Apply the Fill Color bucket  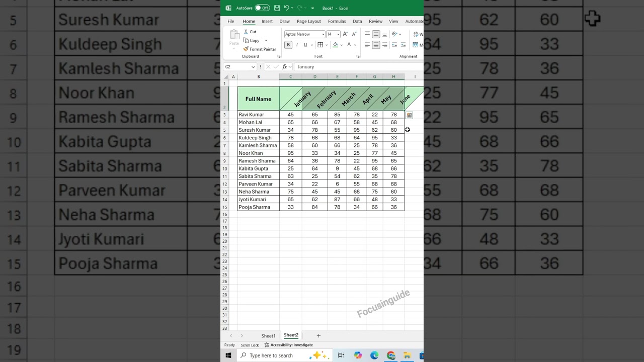pyautogui.click(x=335, y=45)
